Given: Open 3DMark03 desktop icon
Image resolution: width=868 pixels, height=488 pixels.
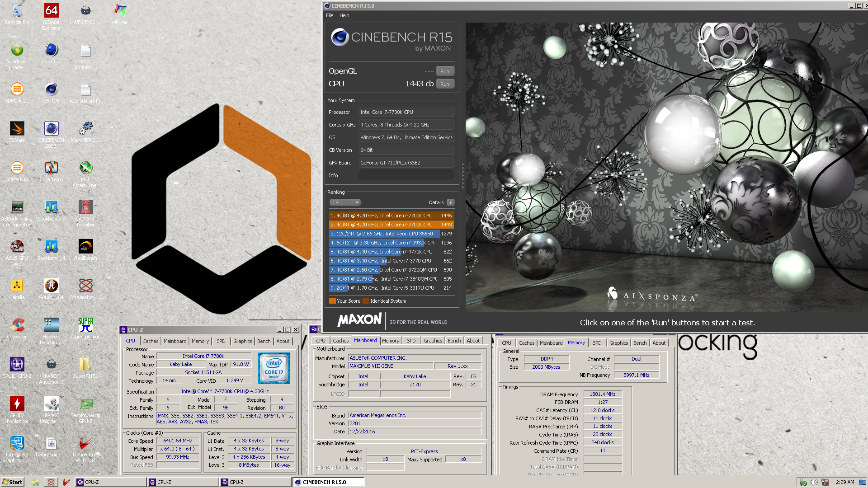Looking at the screenshot, I should pyautogui.click(x=17, y=172).
